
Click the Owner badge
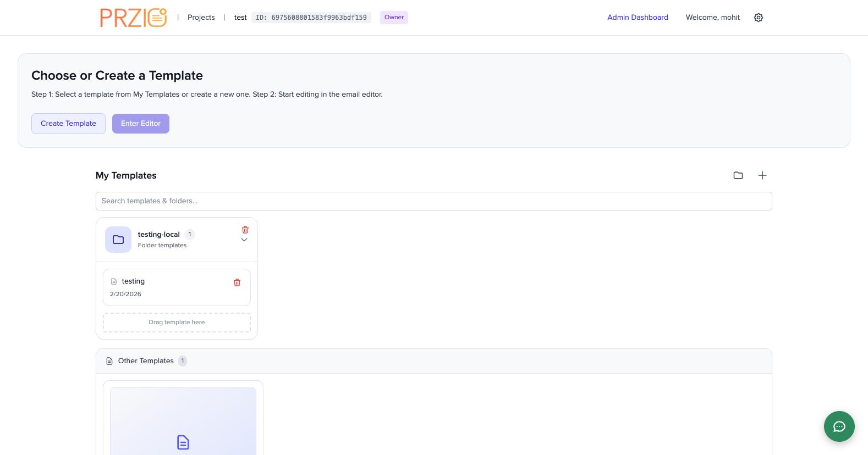click(394, 18)
